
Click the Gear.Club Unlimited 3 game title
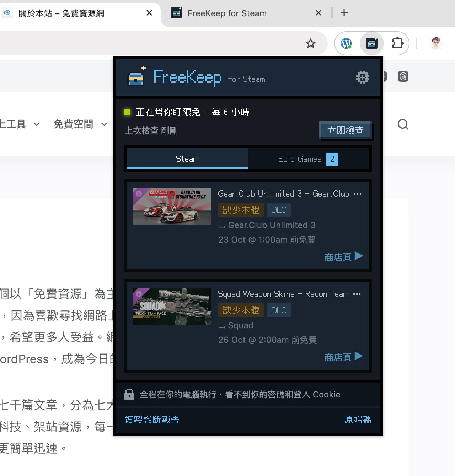click(290, 194)
